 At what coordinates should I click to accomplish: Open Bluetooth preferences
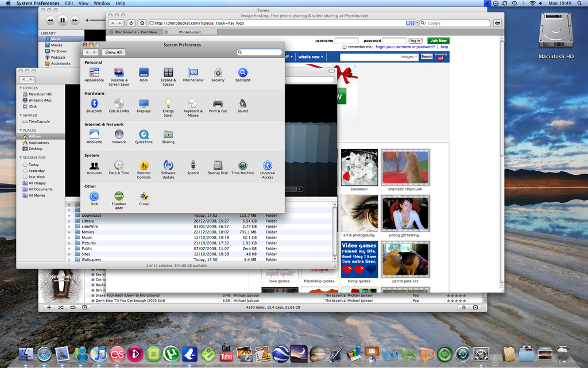(x=94, y=106)
